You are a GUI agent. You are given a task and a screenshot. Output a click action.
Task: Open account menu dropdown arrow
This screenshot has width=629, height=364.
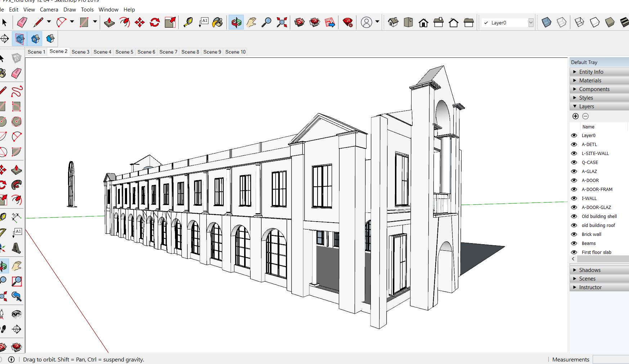tap(377, 22)
